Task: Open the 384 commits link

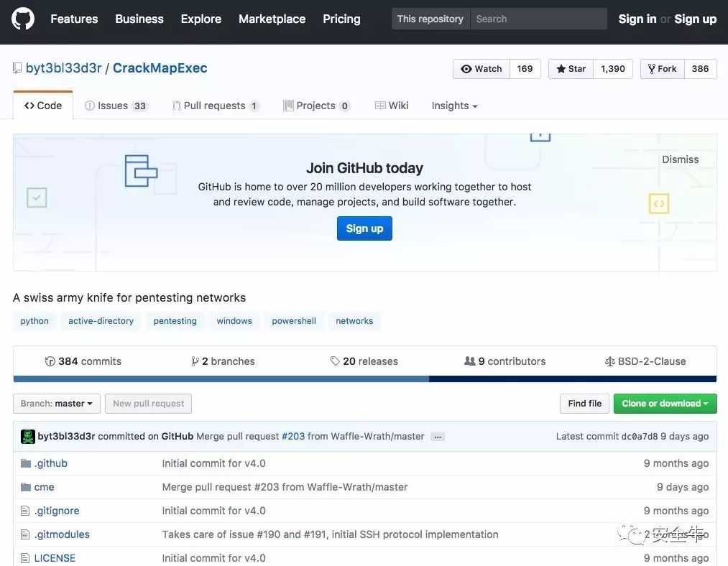Action: 83,361
